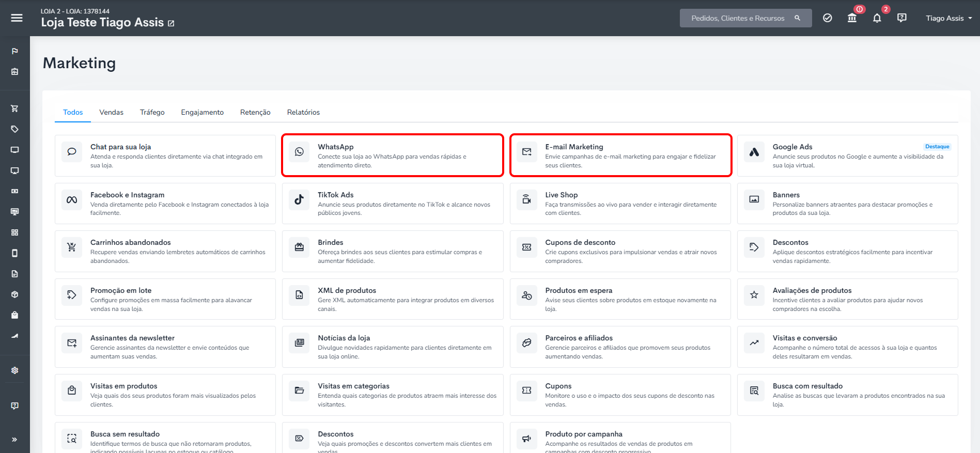980x453 pixels.
Task: Select the Relatórios tab
Action: [303, 112]
